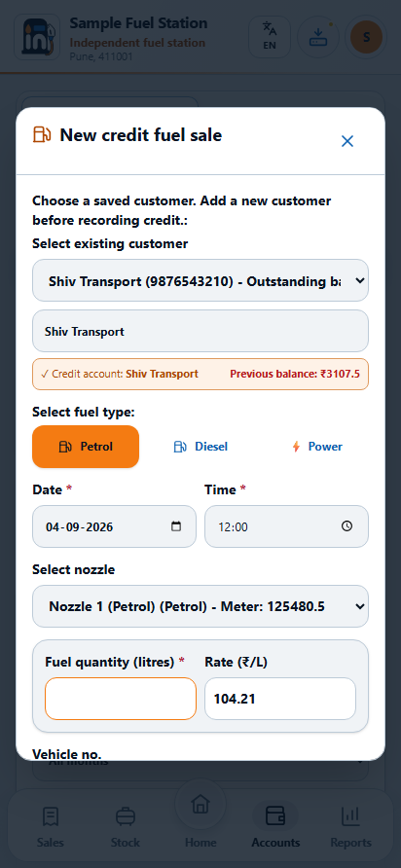Click the fuel station logo in header

[x=37, y=37]
